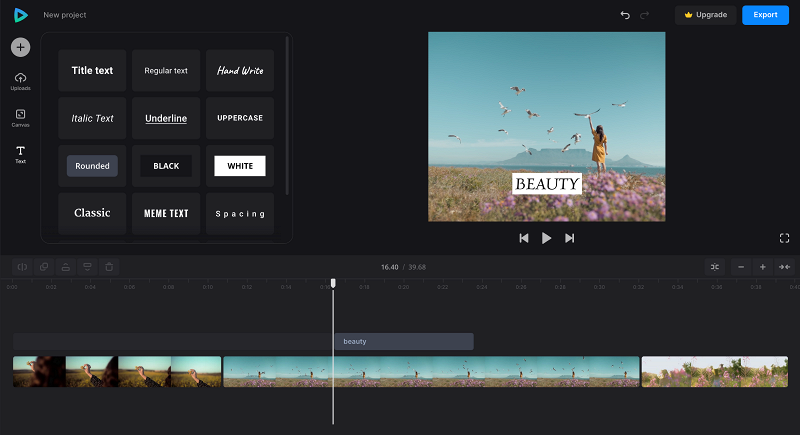Click the app logo icon
This screenshot has height=435, width=800.
(x=20, y=15)
